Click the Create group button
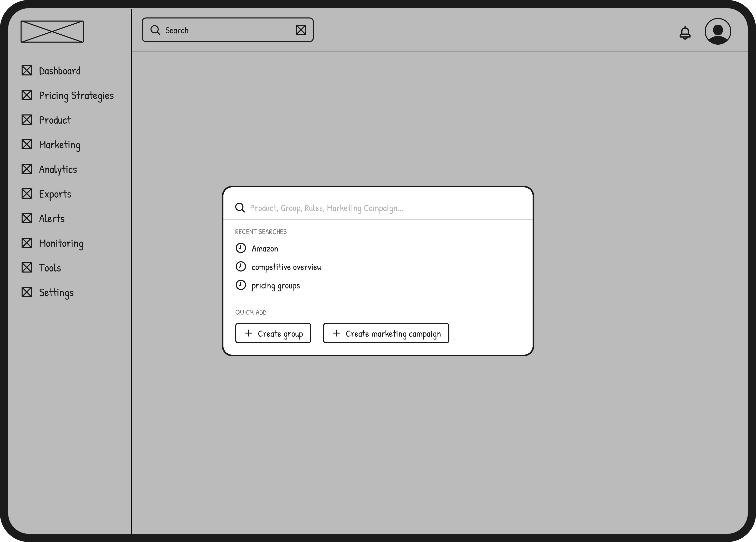Screen dimensions: 756x542 click(273, 333)
